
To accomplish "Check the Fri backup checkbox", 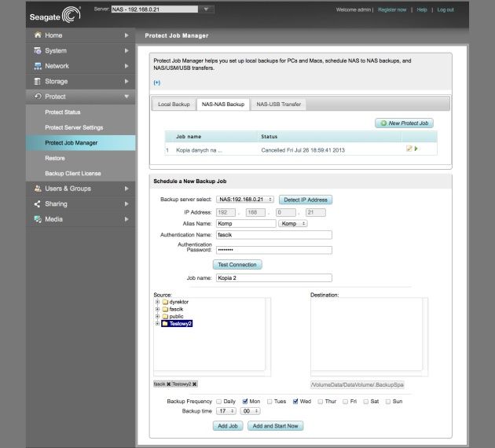I will coord(346,402).
